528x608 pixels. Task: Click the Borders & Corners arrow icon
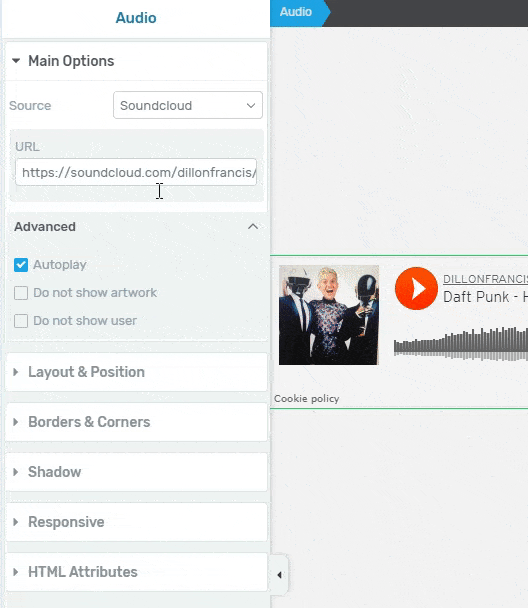[x=16, y=422]
